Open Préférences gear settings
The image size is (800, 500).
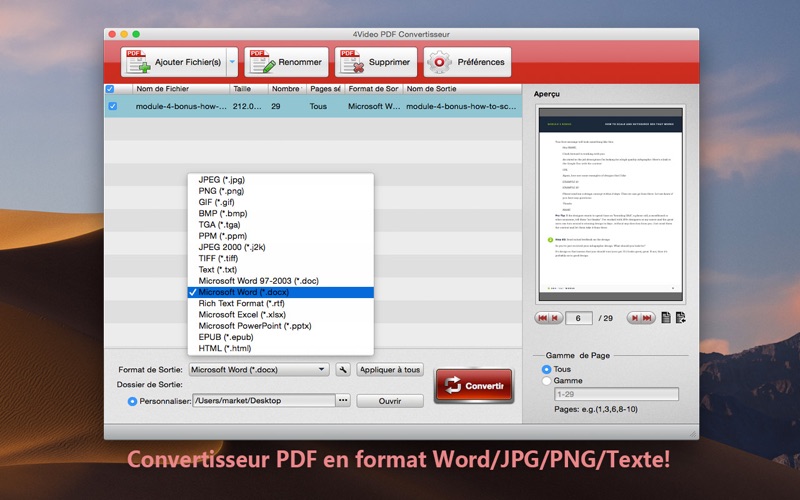(x=467, y=62)
